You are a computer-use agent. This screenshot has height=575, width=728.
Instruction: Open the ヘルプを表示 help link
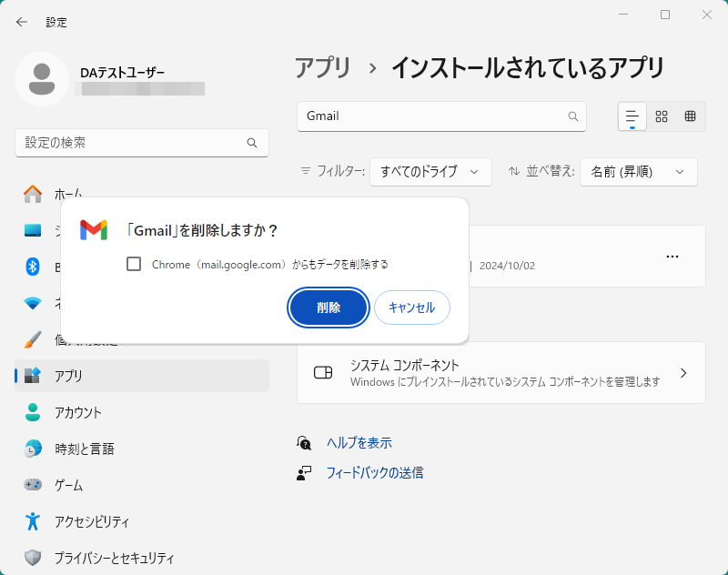point(359,442)
